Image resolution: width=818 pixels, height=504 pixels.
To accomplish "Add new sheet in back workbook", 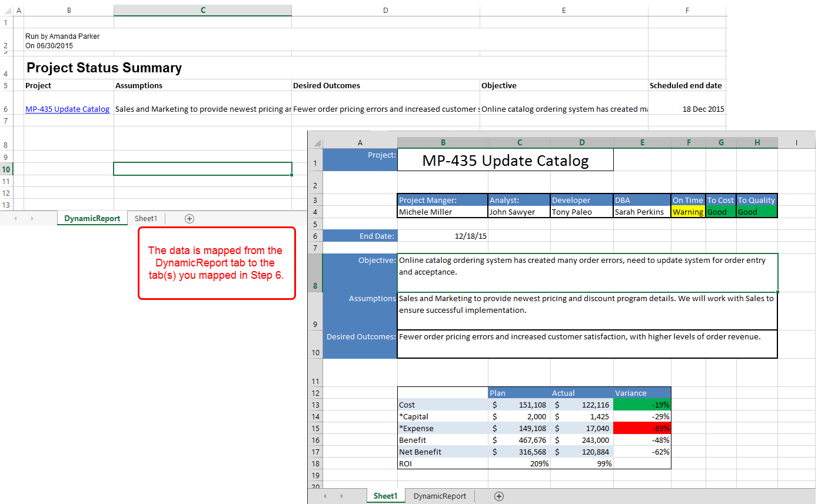I will 189,218.
